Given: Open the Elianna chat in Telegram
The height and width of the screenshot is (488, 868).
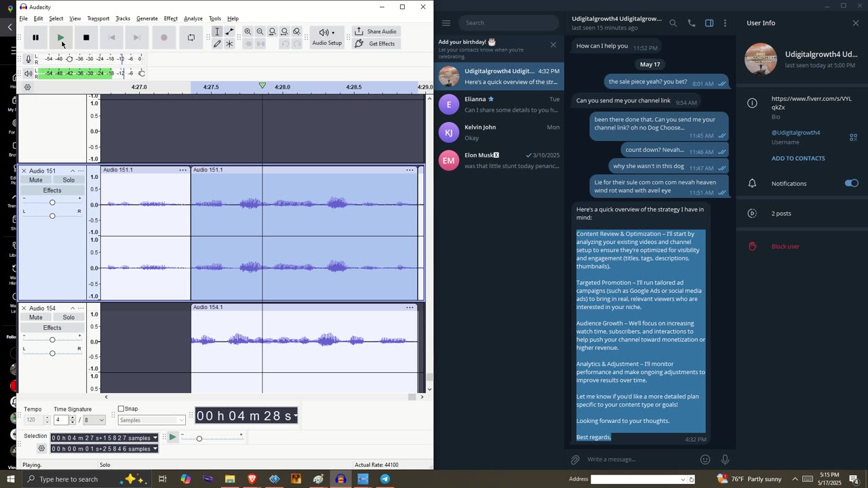Looking at the screenshot, I should click(x=499, y=104).
